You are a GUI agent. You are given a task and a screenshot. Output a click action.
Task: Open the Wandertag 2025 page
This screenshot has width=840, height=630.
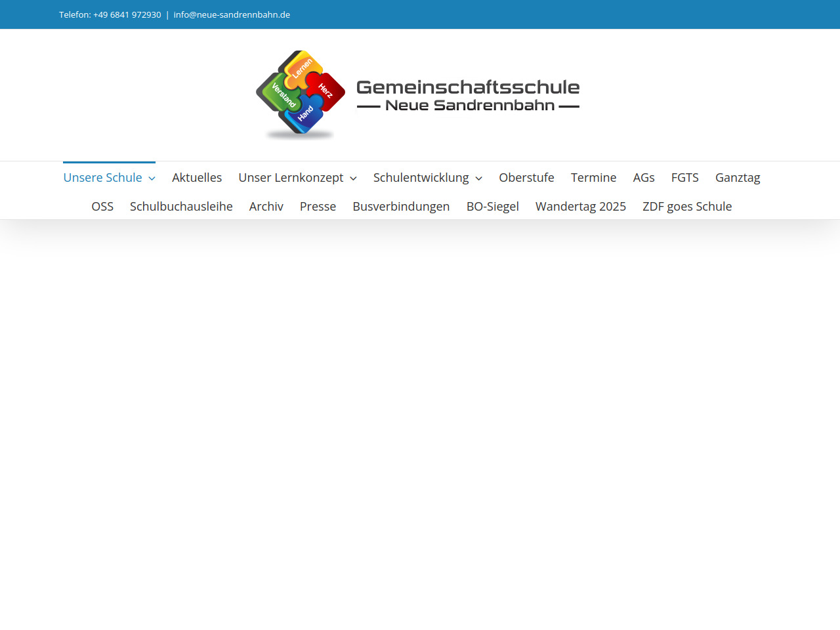[x=580, y=207]
